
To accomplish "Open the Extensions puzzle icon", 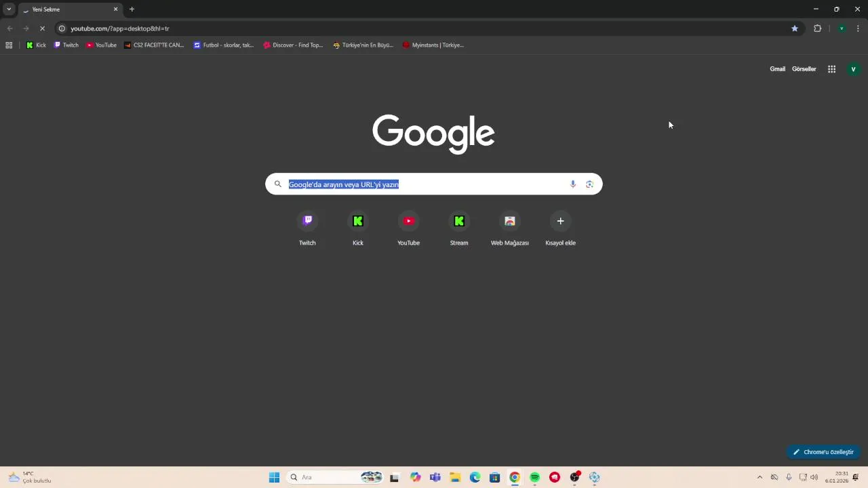I will point(817,28).
